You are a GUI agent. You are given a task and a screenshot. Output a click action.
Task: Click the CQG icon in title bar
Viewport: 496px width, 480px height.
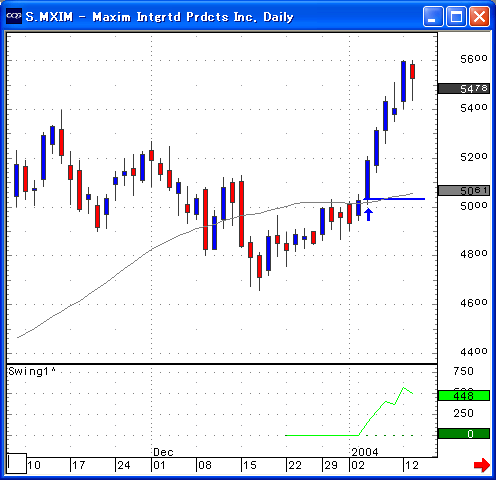(x=14, y=16)
